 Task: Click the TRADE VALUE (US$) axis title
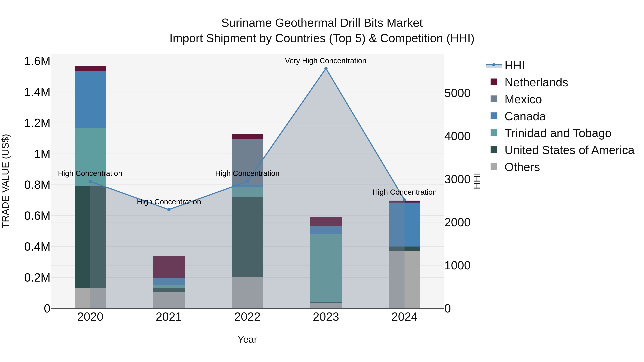tap(6, 181)
